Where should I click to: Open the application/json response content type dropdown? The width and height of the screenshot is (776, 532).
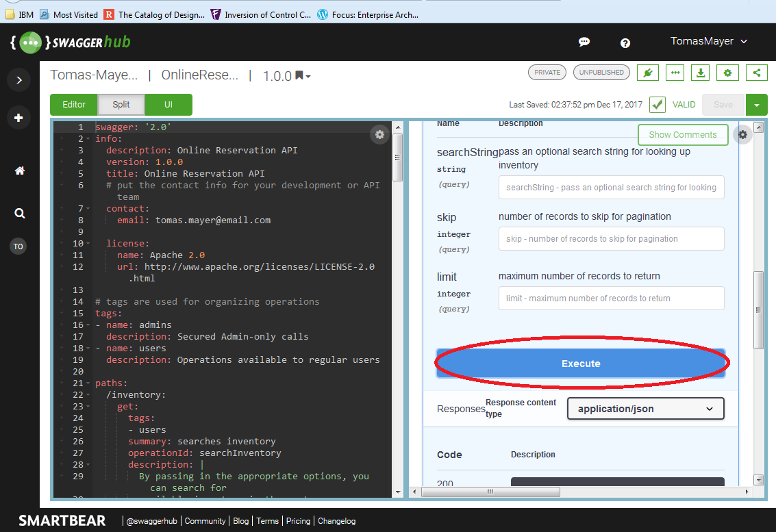(645, 409)
